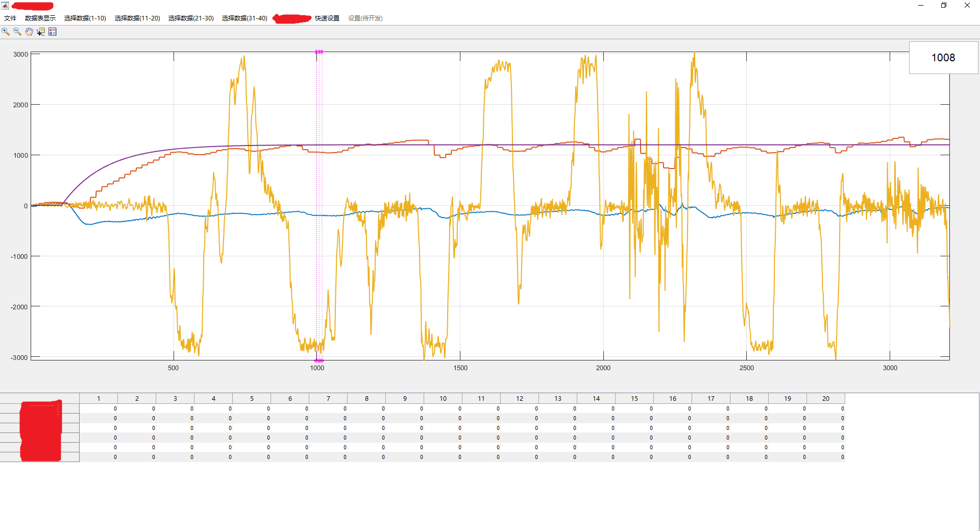Select table column header 14
Viewport: 980px width, 531px height.
(x=596, y=398)
